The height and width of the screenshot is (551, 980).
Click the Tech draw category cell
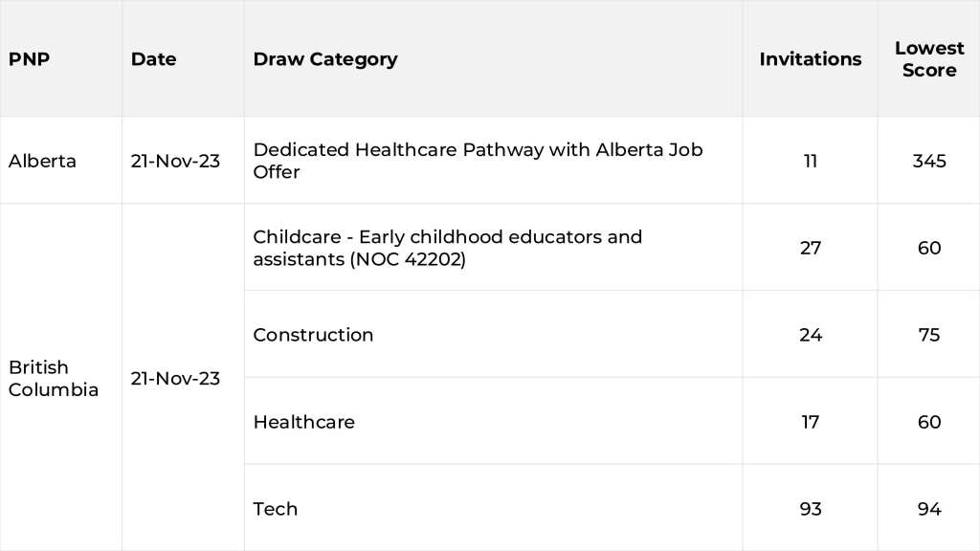(x=276, y=509)
